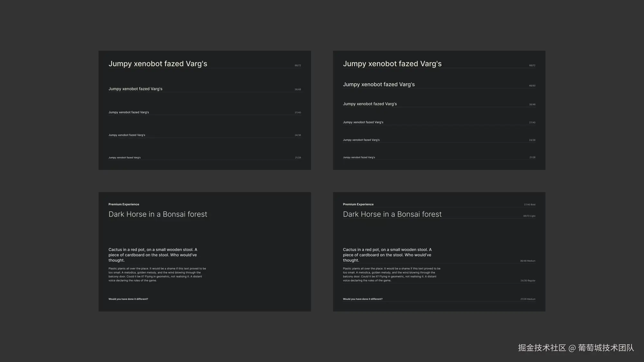This screenshot has height=362, width=644.
Task: Click the largest Jumpy xenobot heading in six-row specimen
Action: tap(392, 64)
